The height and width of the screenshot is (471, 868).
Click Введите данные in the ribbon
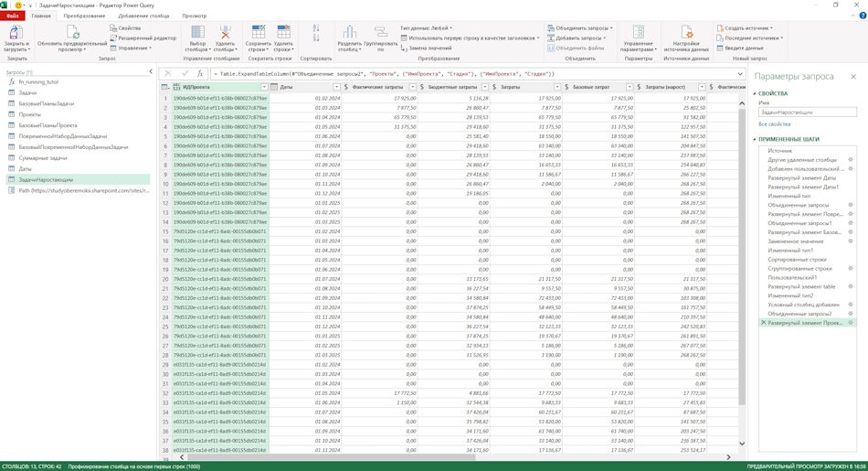[739, 48]
